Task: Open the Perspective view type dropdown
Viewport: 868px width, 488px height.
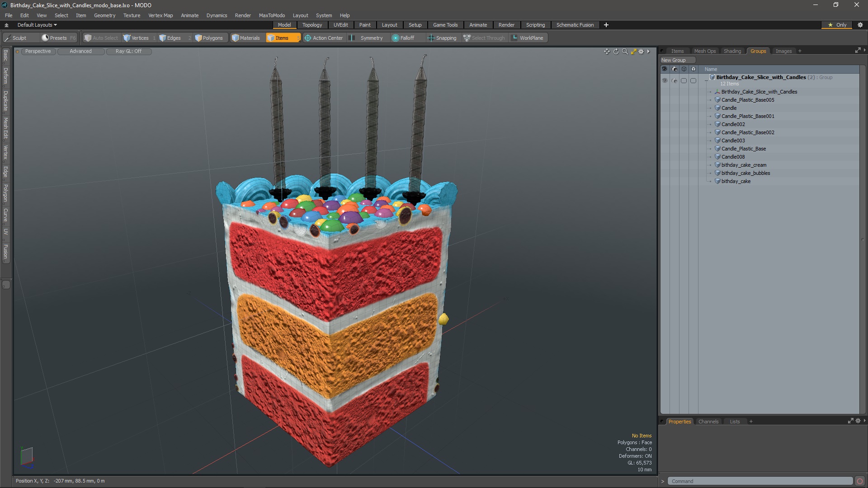Action: tap(38, 51)
